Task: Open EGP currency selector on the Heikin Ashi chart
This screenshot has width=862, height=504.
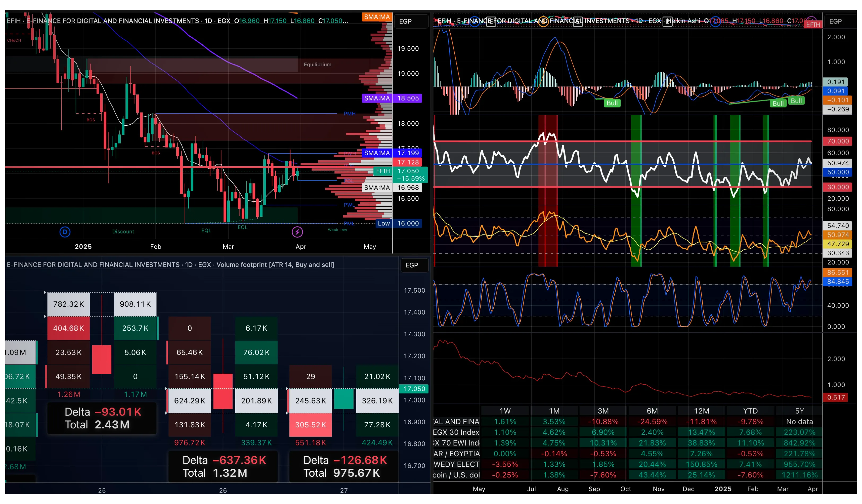Action: 840,21
